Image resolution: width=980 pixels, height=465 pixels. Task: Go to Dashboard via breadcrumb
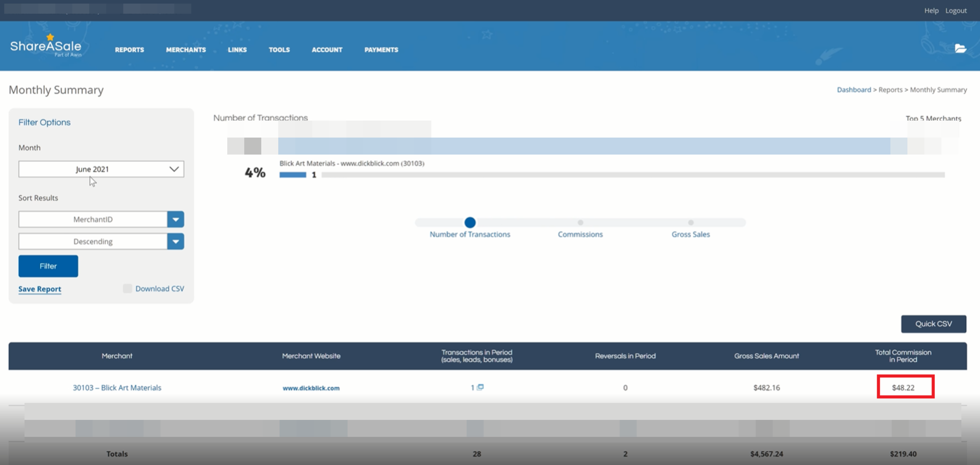tap(854, 90)
